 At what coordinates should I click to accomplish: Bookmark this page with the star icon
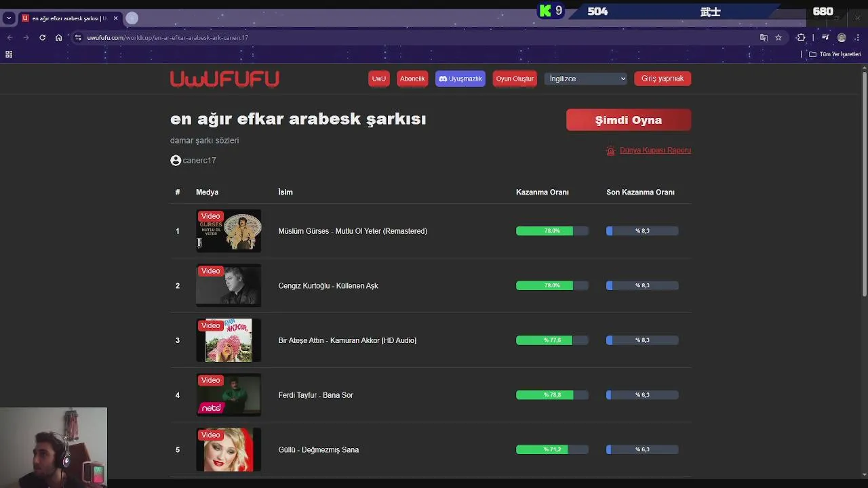[778, 37]
